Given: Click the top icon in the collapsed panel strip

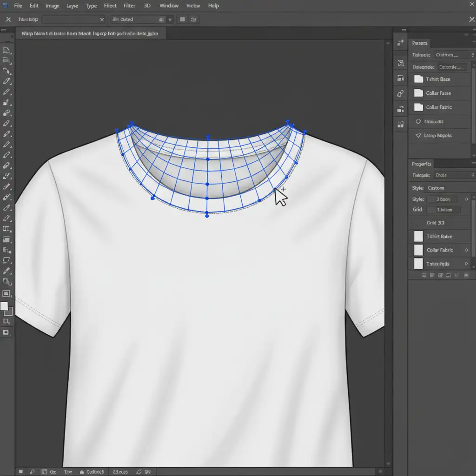Looking at the screenshot, I should click(400, 43).
